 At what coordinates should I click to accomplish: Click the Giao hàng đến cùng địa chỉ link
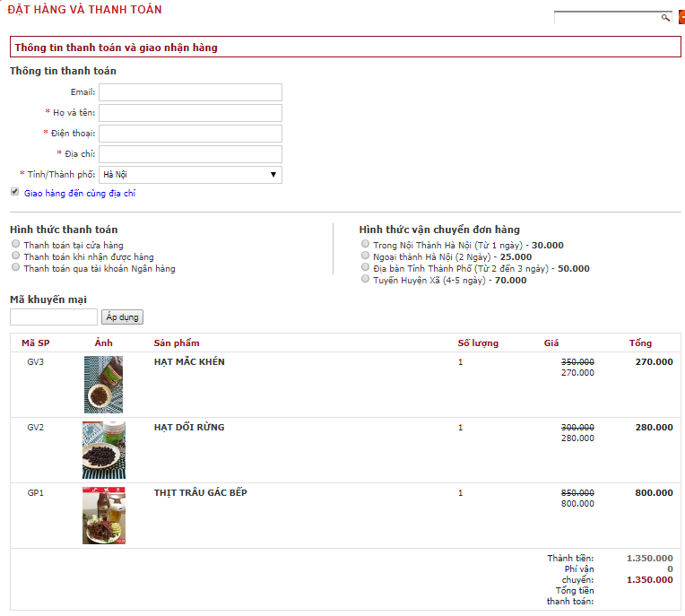tap(80, 193)
